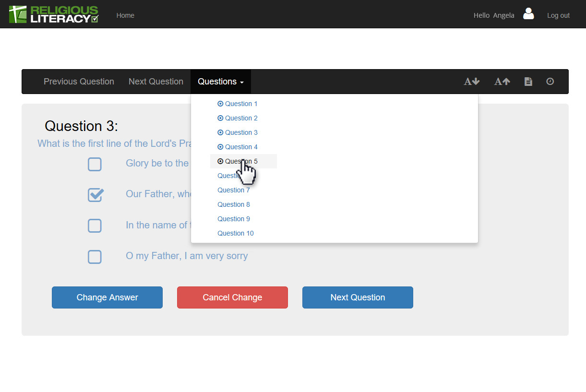
Task: Check the "Glory be to the" answer checkbox
Action: click(x=95, y=164)
